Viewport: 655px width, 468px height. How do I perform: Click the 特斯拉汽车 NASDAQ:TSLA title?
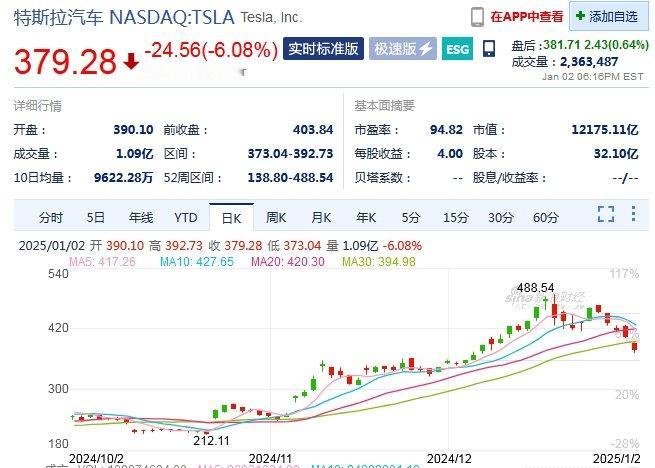124,18
